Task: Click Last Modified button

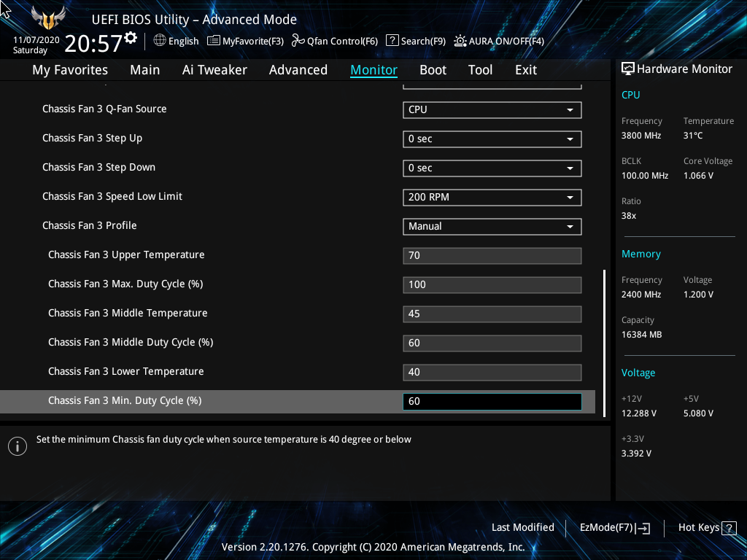Action: [522, 528]
